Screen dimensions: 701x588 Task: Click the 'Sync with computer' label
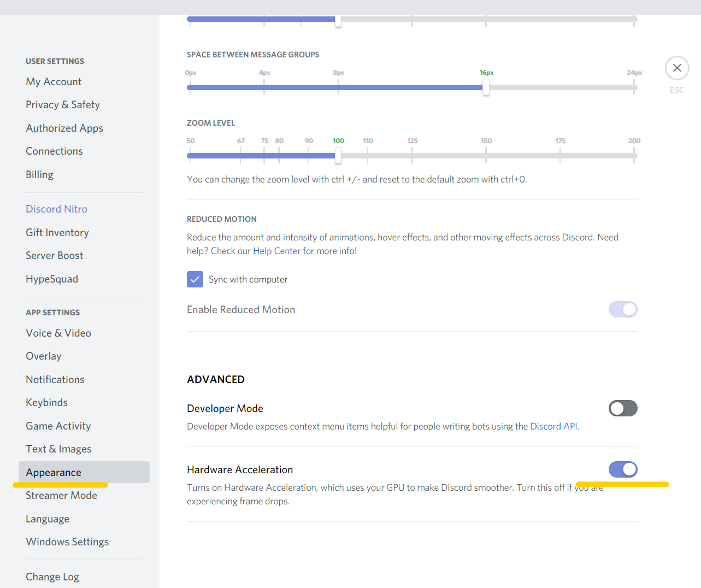pyautogui.click(x=248, y=279)
